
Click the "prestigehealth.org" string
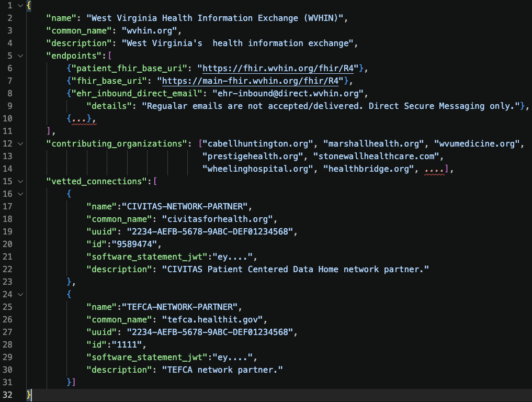(x=253, y=156)
